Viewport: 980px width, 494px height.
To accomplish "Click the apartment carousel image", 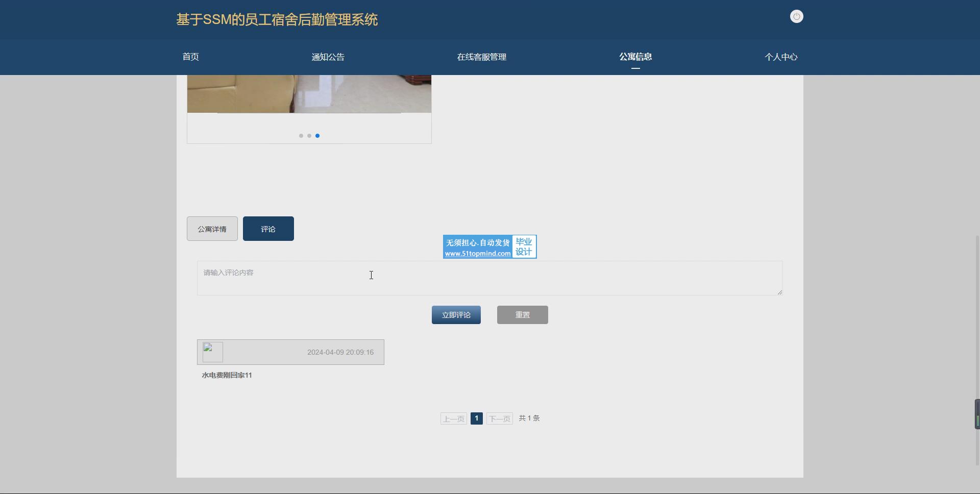I will [309, 94].
